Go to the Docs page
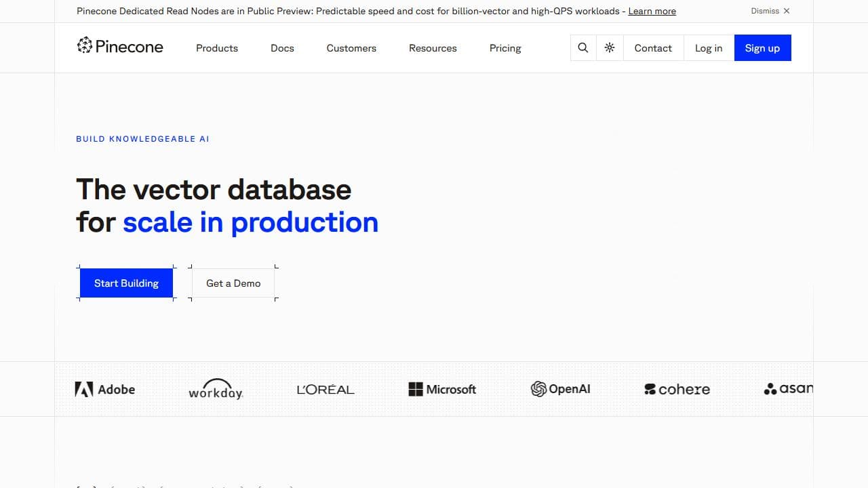868x488 pixels. (282, 48)
